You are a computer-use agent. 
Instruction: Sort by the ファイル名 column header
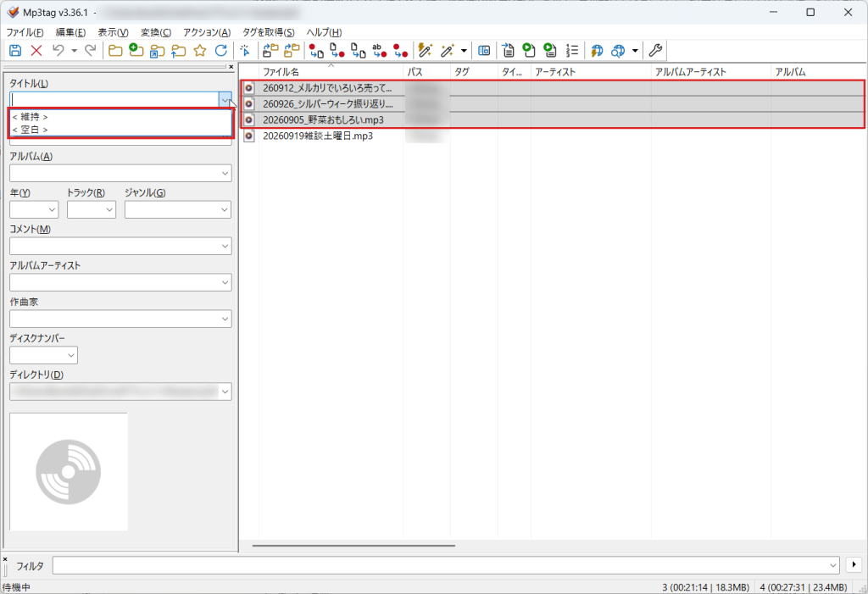pos(331,72)
